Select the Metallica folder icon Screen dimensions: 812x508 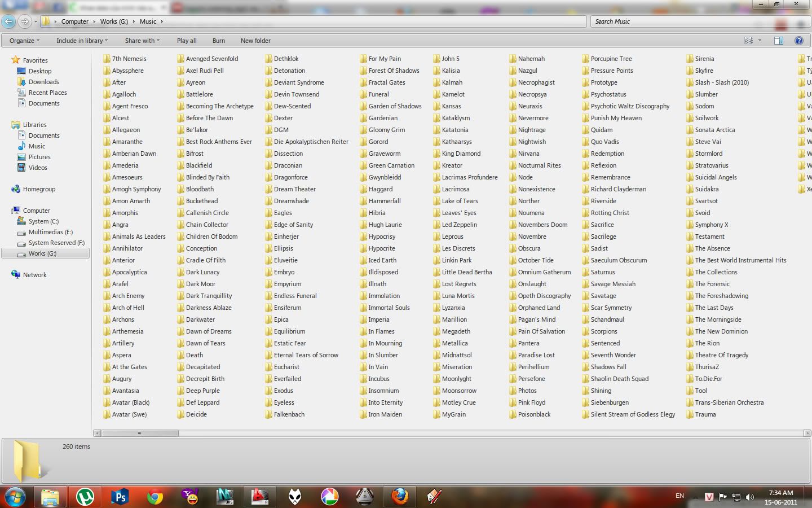[x=437, y=343]
